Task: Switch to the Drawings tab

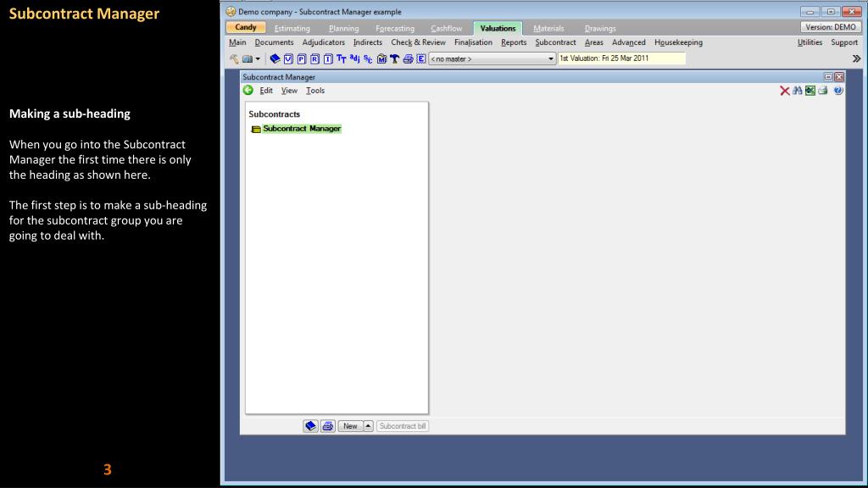Action: [600, 28]
